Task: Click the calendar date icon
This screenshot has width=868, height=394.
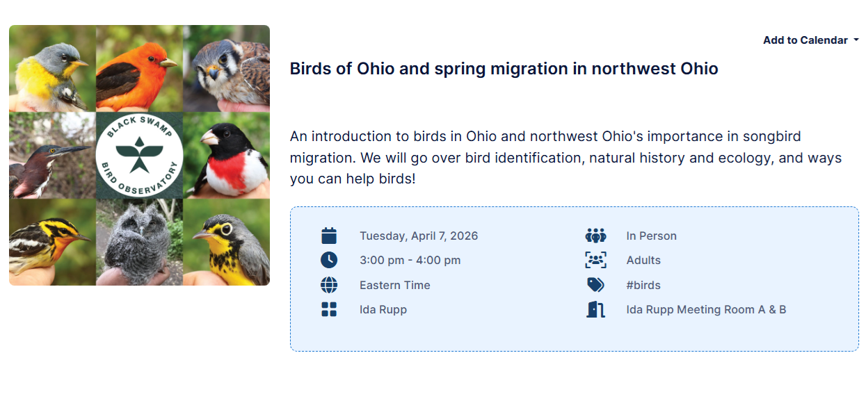Action: tap(329, 236)
